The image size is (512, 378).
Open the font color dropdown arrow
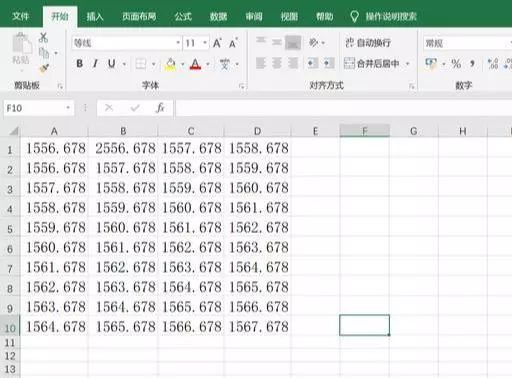[208, 64]
